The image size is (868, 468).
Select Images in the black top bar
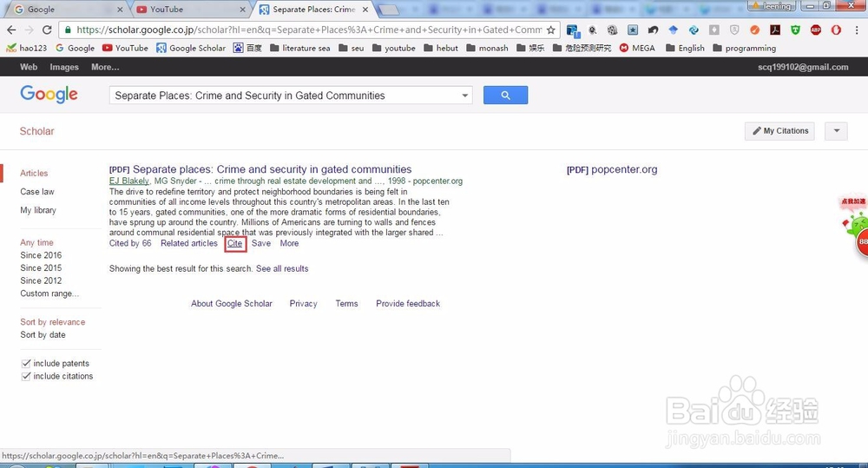click(64, 67)
